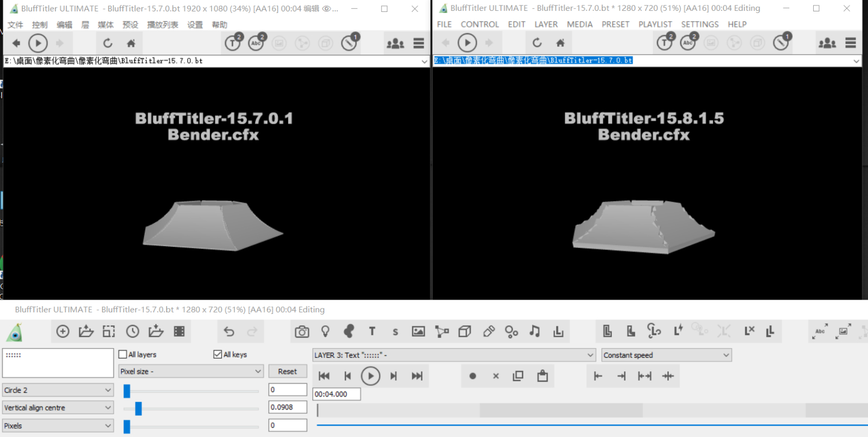Click the 00:04.000 time field

point(336,394)
